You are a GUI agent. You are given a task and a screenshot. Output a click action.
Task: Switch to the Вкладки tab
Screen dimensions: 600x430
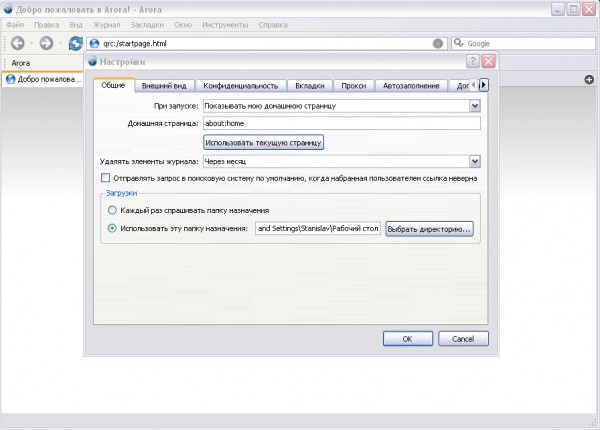tap(310, 86)
